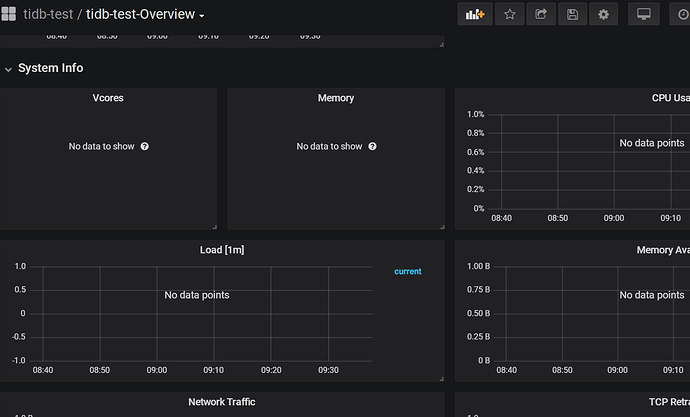The width and height of the screenshot is (690, 417).
Task: Click the Load [1m] panel resize handle
Action: (x=440, y=377)
